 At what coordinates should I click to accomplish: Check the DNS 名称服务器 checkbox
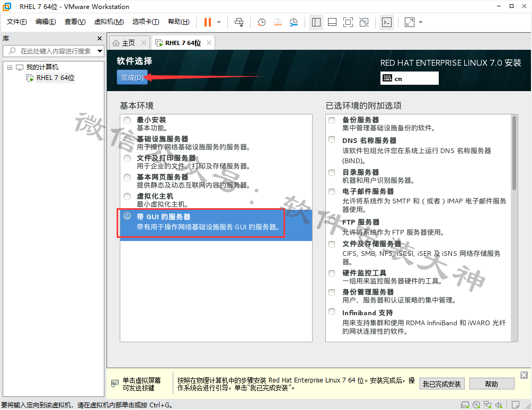tap(332, 139)
